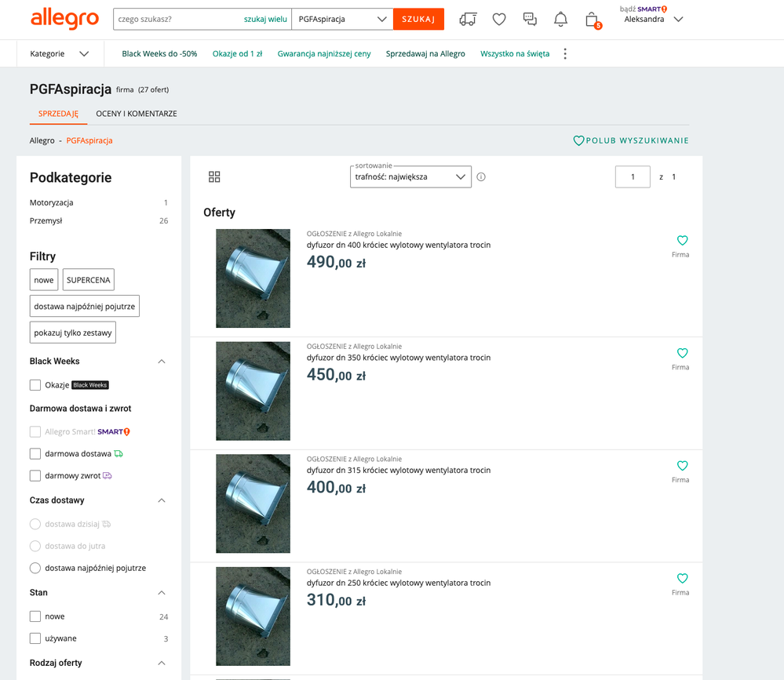Check the Okazje Black Weeks checkbox
784x680 pixels.
tap(35, 385)
